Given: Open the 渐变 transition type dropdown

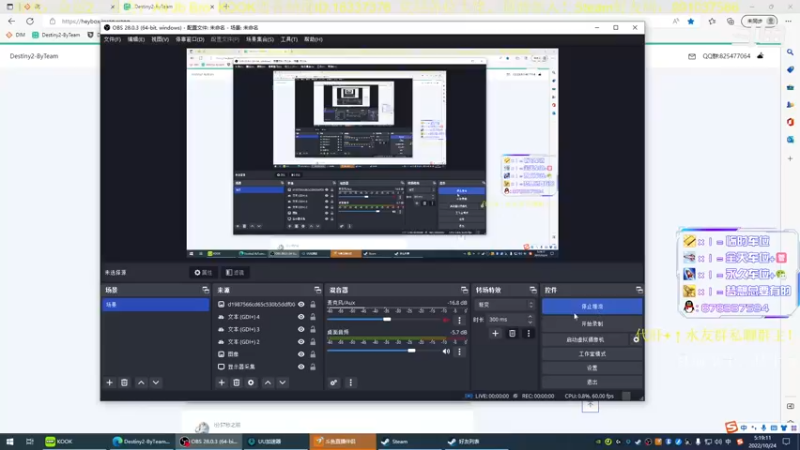Looking at the screenshot, I should (x=505, y=305).
